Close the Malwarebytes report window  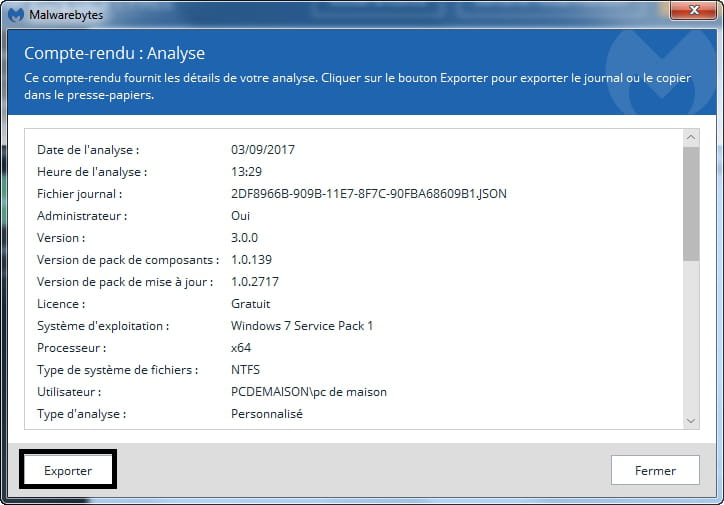point(693,10)
